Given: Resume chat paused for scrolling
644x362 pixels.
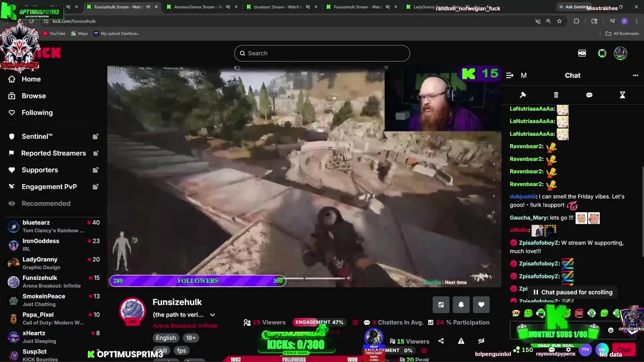Looking at the screenshot, I should click(572, 292).
